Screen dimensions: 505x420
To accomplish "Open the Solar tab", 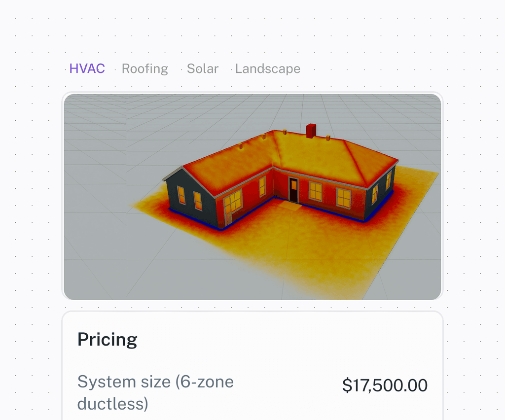I will point(203,69).
